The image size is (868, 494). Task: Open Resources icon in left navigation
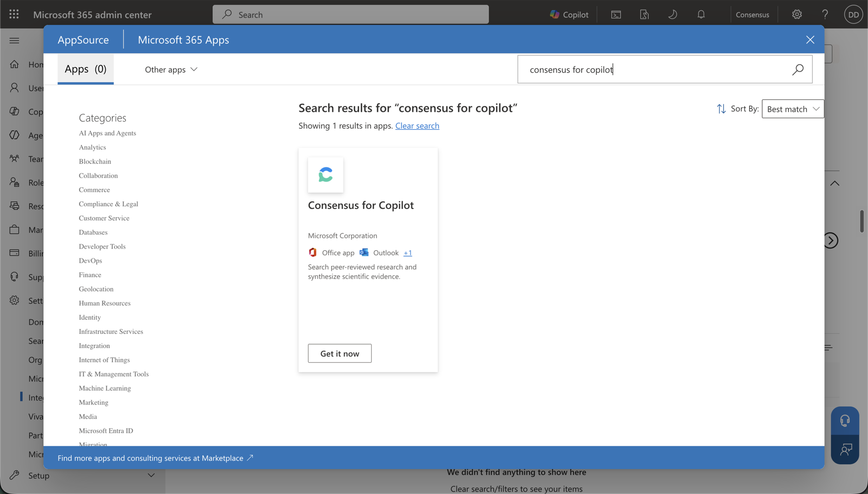(x=15, y=206)
